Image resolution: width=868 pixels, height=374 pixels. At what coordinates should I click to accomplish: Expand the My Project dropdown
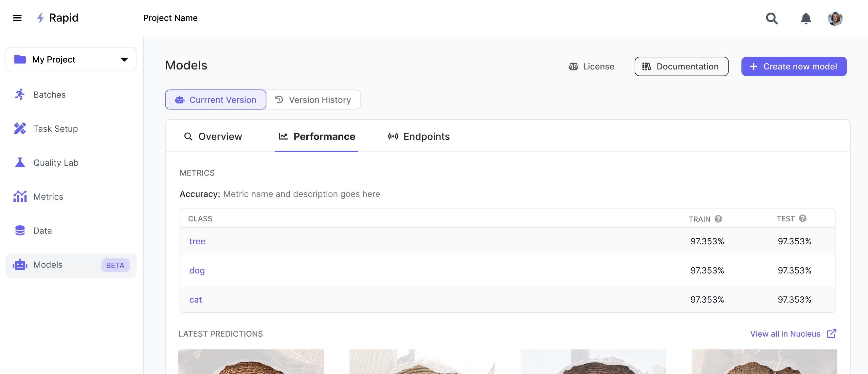click(71, 59)
